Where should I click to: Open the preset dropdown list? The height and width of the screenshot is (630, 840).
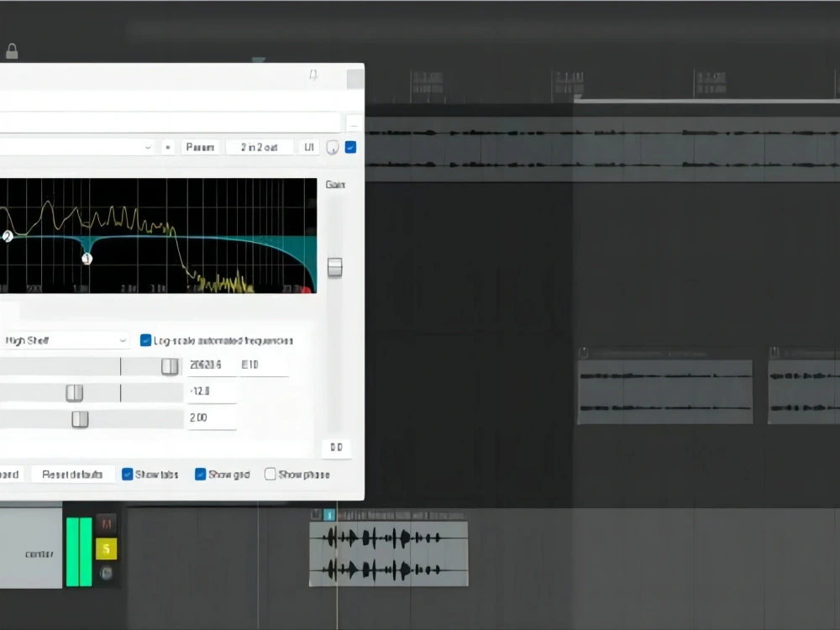pos(149,147)
